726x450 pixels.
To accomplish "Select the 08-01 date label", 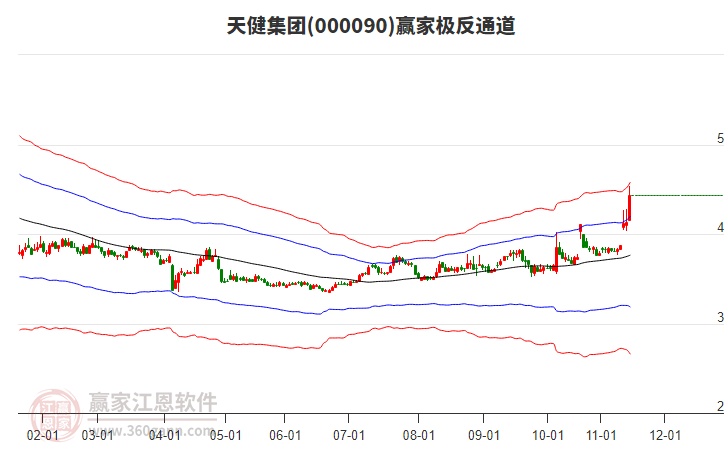I will [419, 435].
